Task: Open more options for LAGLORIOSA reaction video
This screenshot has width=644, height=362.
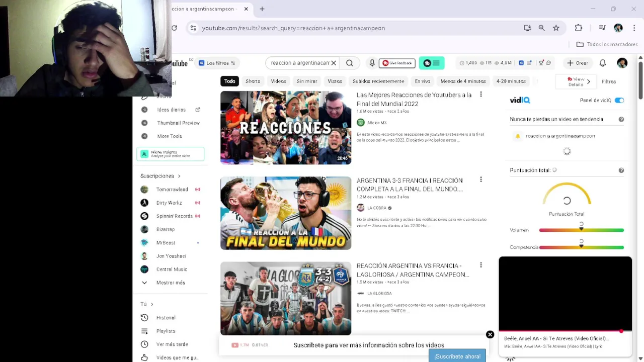Action: [x=480, y=265]
